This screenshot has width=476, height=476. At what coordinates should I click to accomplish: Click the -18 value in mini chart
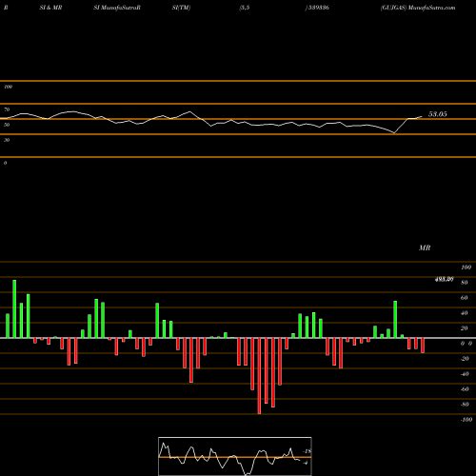tap(307, 451)
